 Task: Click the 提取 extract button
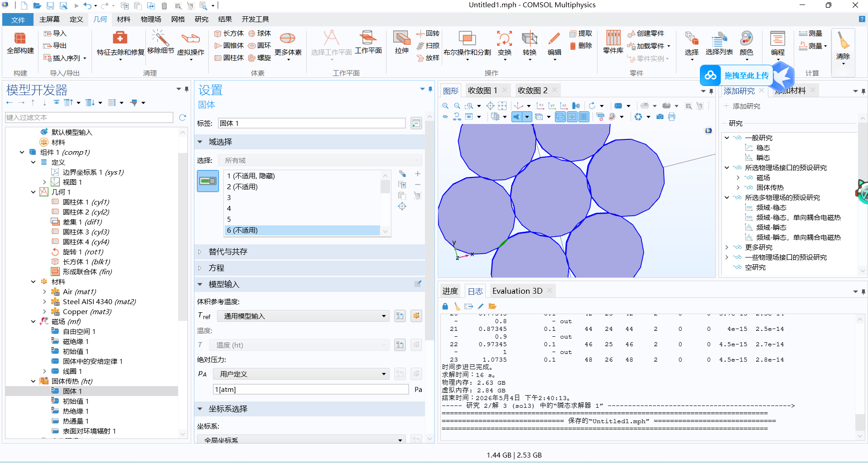pyautogui.click(x=581, y=33)
